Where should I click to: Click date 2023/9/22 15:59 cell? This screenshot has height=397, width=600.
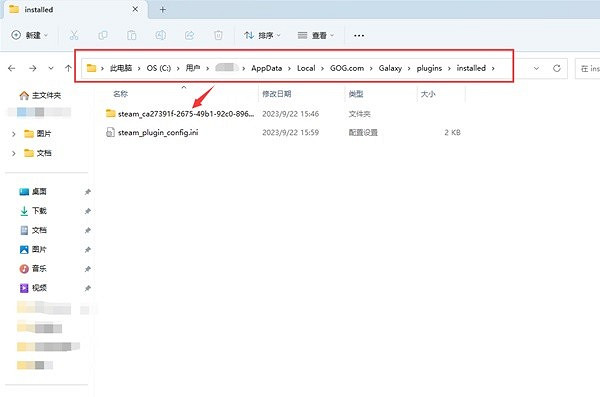point(290,132)
